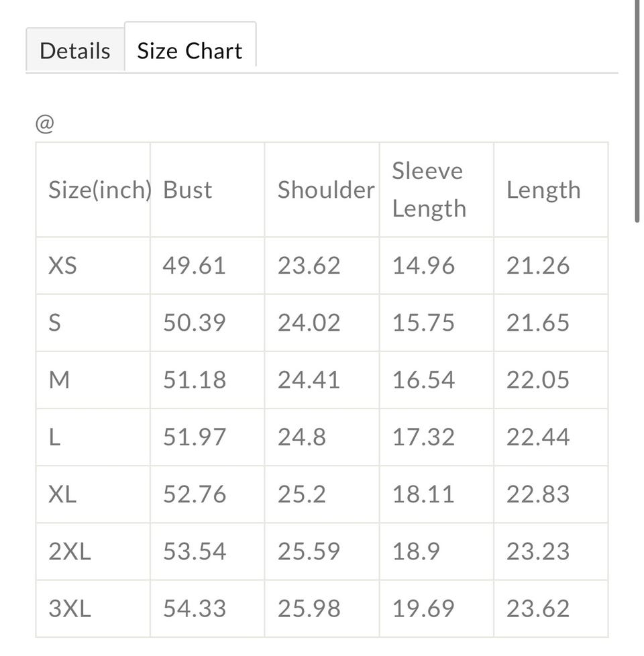644x656 pixels.
Task: Click the Bust column header
Action: coord(188,190)
